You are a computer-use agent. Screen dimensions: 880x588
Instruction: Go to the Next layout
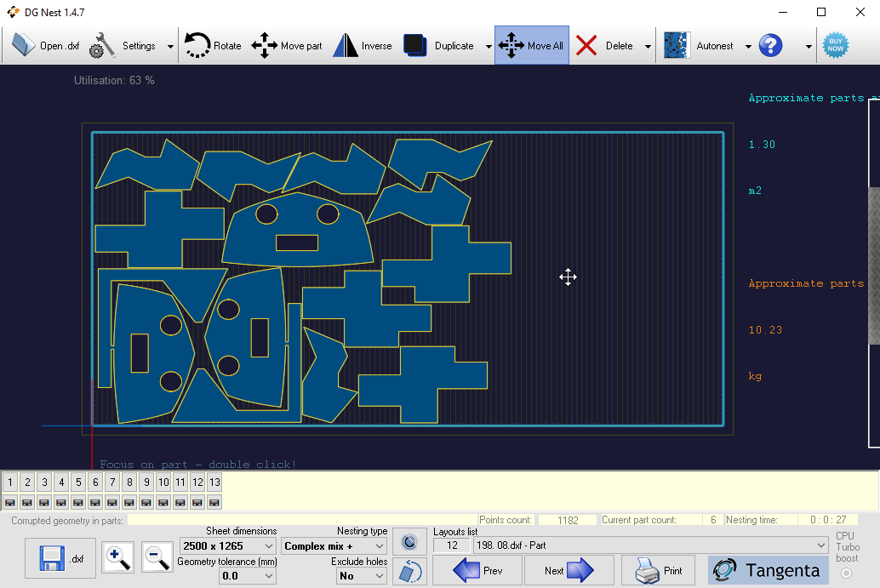tap(569, 569)
